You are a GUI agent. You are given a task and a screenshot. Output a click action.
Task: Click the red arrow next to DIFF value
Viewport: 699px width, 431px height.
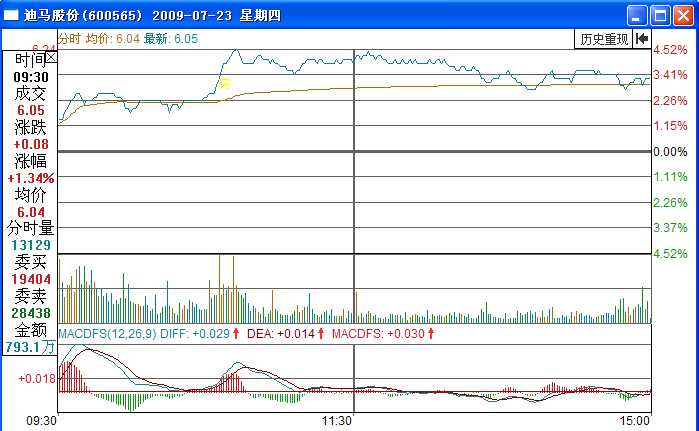coord(236,333)
